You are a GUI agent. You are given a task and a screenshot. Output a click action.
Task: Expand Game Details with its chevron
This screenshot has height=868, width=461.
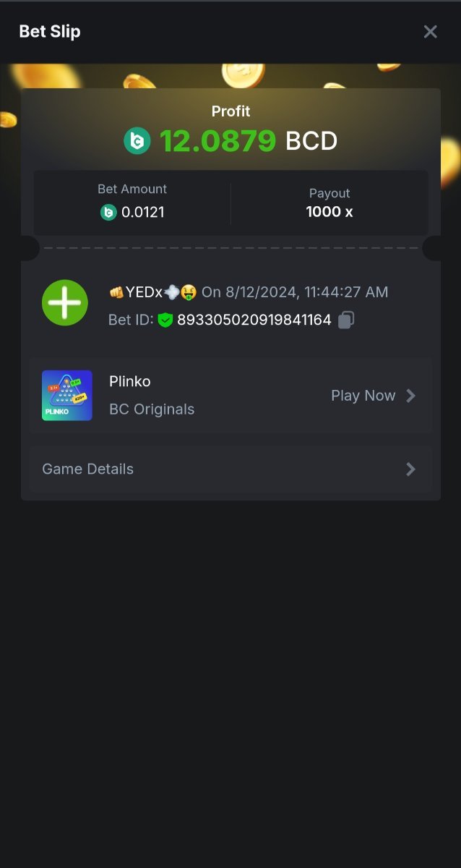(410, 469)
